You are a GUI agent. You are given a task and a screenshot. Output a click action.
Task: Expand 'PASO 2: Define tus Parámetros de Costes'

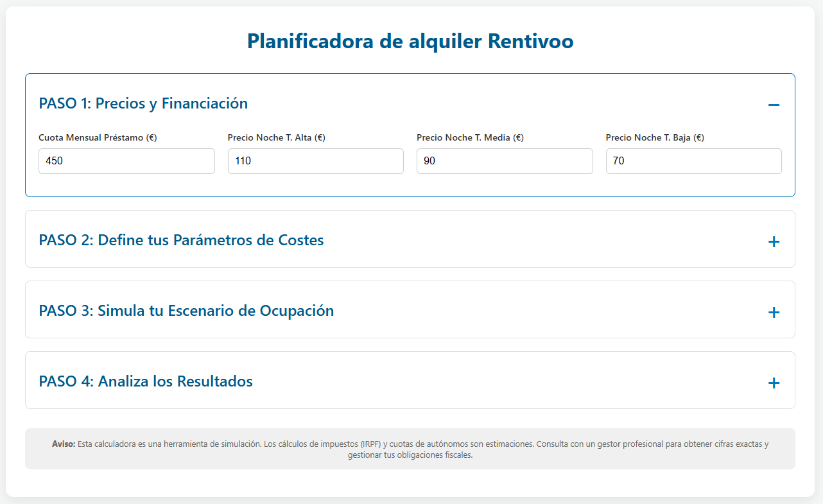click(x=181, y=240)
